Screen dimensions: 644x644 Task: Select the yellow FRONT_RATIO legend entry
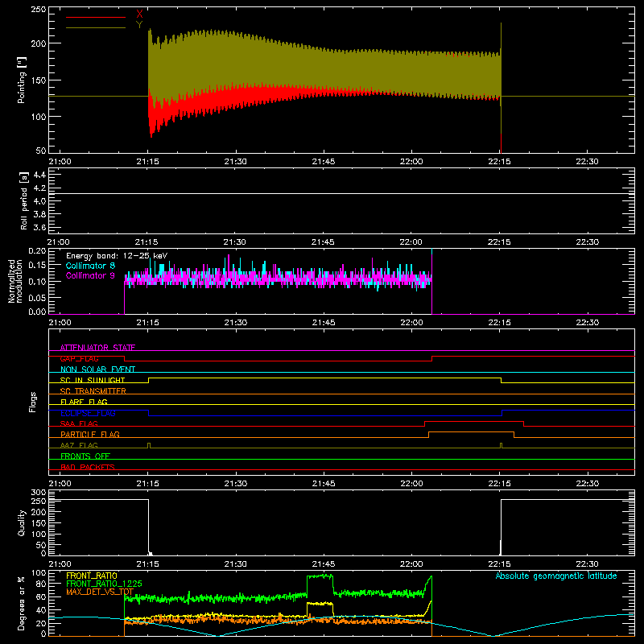coord(92,576)
